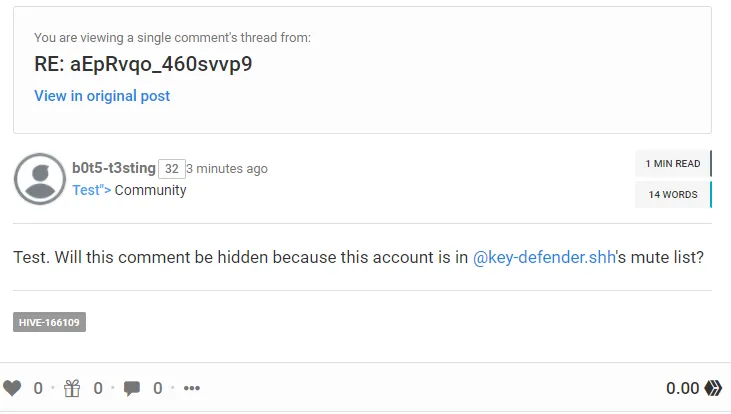Viewport: 731px width, 414px height.
Task: Open the b0t5-t3sting author name
Action: pos(114,168)
